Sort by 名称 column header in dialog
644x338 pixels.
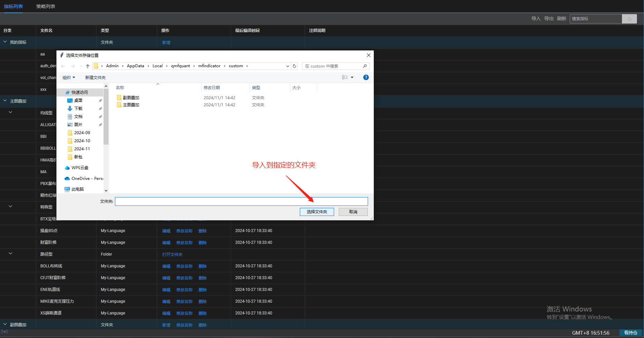pyautogui.click(x=120, y=88)
